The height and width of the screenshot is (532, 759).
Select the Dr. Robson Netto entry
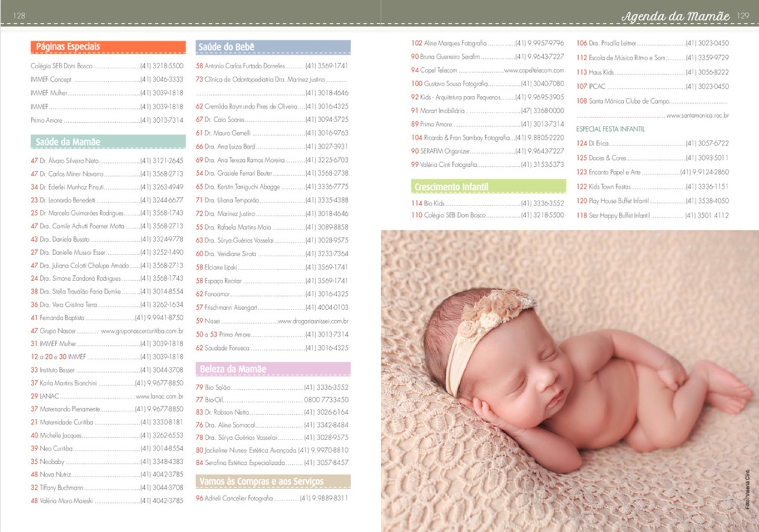273,412
